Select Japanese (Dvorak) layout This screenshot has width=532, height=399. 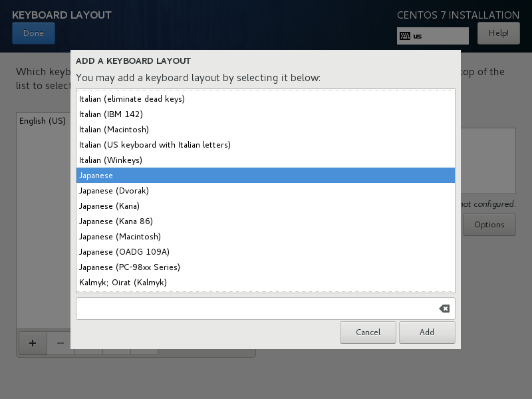tap(265, 191)
